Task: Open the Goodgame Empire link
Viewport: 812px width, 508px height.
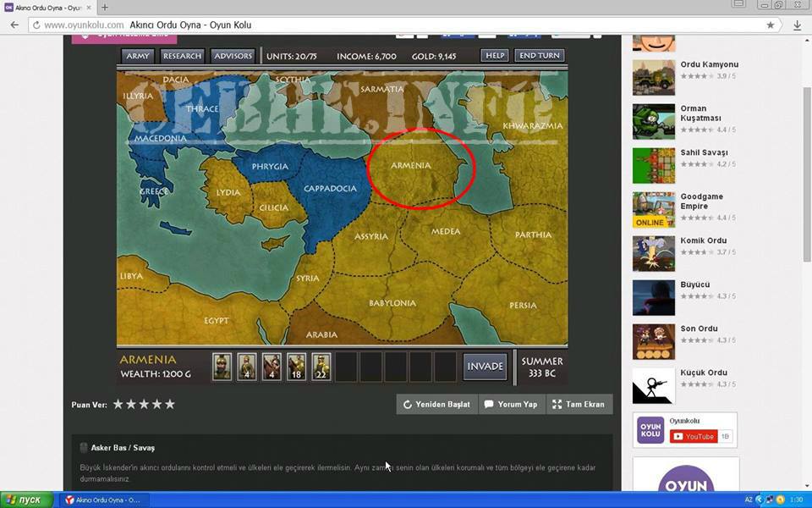Action: 702,202
